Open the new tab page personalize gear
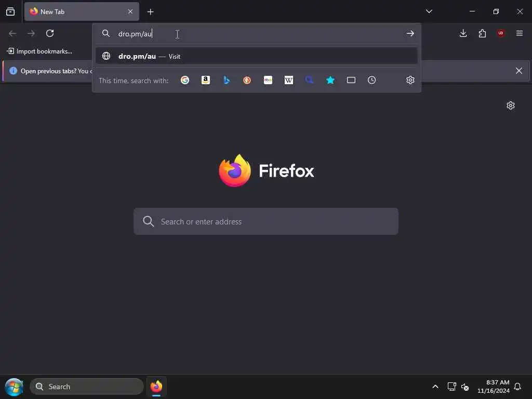 click(511, 105)
